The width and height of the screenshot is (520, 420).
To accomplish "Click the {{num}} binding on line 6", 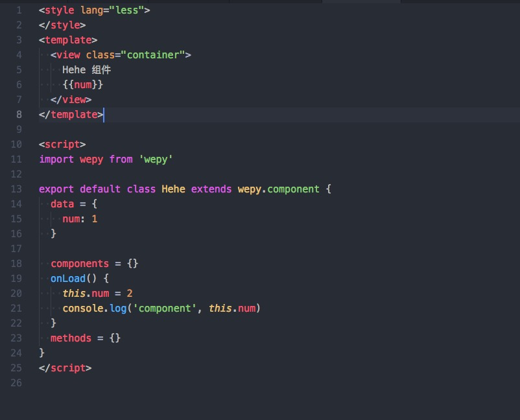I will tap(84, 84).
